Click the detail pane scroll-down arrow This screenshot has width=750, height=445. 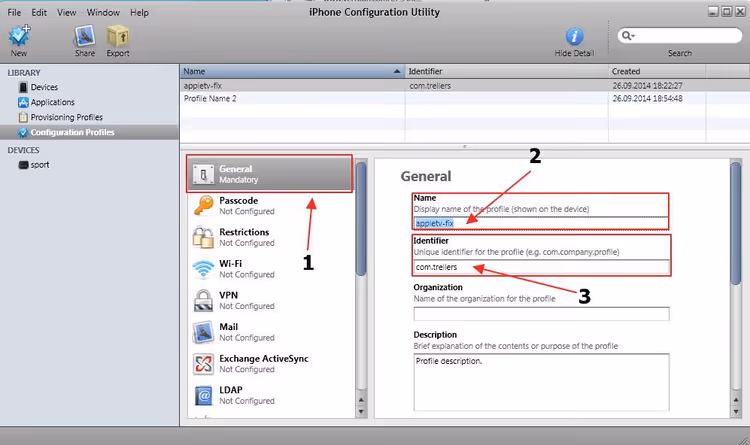pyautogui.click(x=736, y=412)
